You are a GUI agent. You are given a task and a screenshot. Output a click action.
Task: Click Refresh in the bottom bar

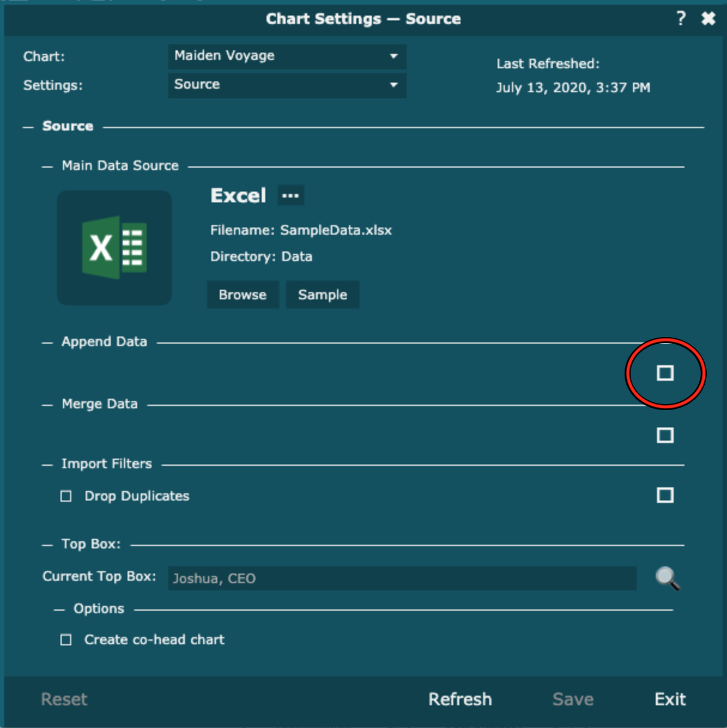pyautogui.click(x=460, y=699)
